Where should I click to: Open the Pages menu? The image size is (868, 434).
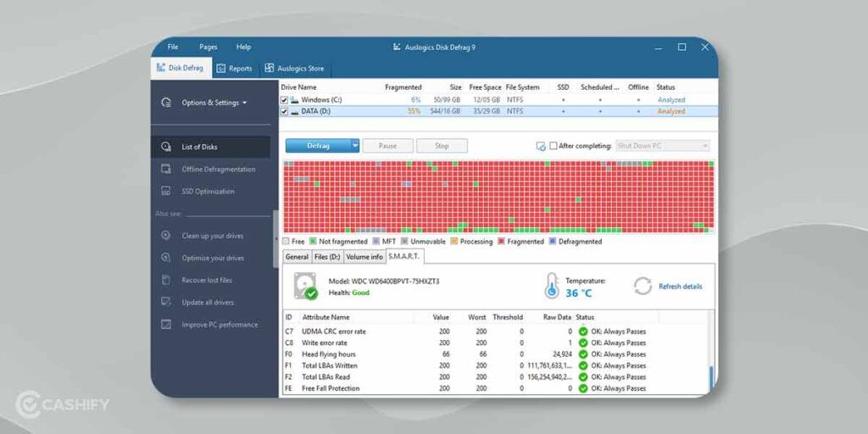(209, 47)
